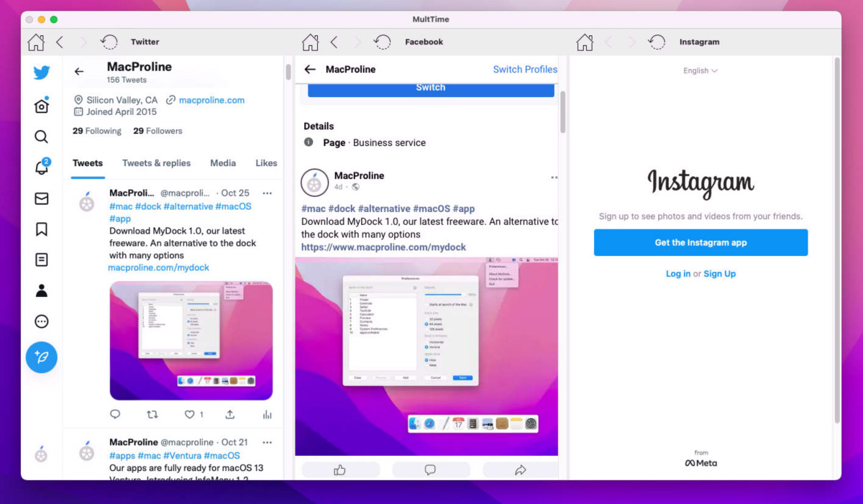Retweet the Oct 25 MyDock tweet
Viewport: 863px width, 504px height.
pos(152,414)
